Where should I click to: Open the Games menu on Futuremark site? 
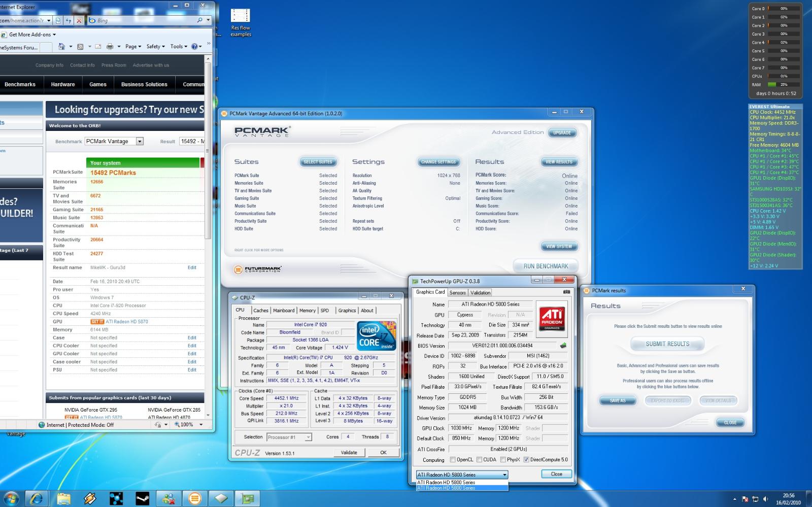tap(98, 84)
